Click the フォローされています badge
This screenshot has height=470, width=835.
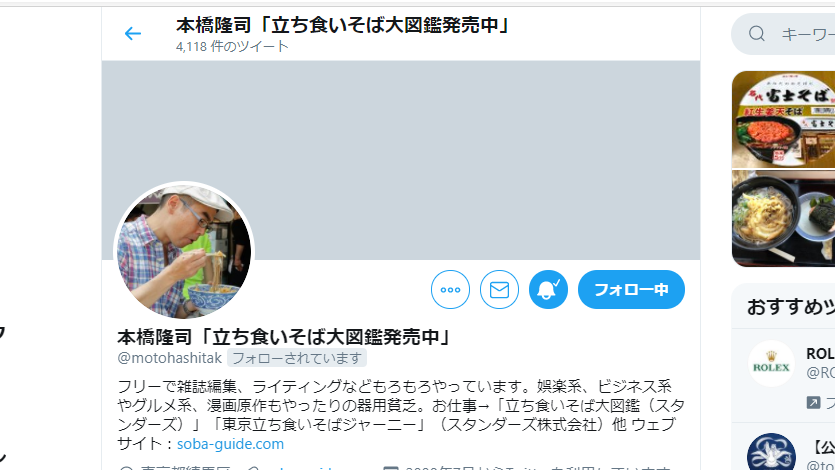[x=297, y=358]
